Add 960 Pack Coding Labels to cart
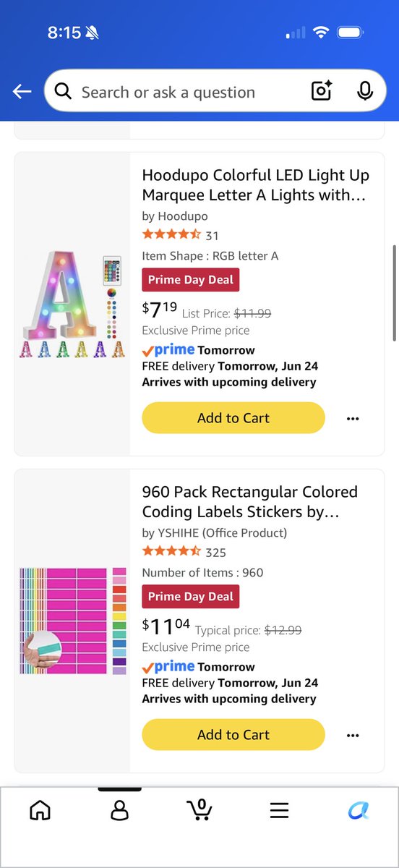399x868 pixels. click(233, 735)
